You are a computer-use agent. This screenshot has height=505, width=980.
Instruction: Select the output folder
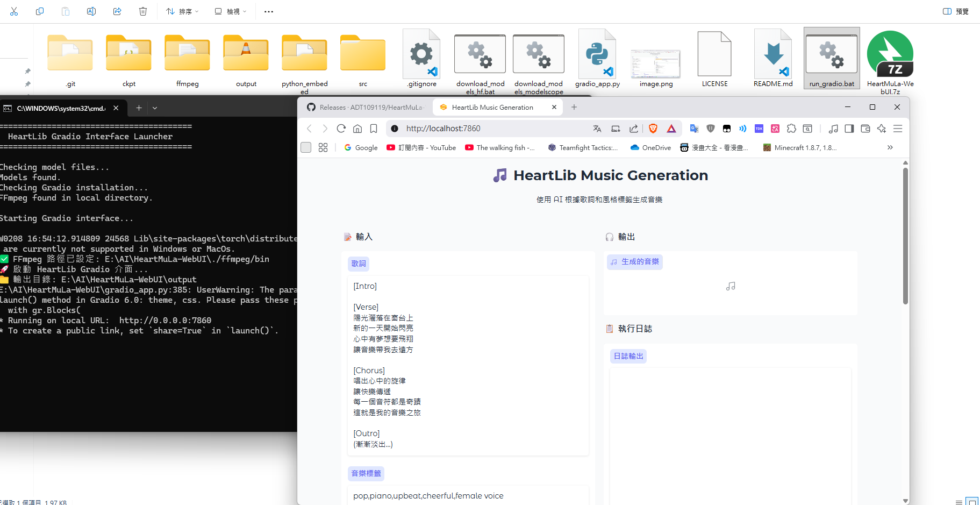246,59
